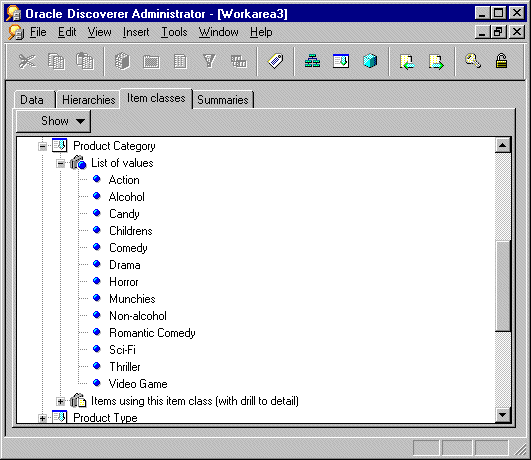This screenshot has height=460, width=531.
Task: Minimize the Workarea3 document window
Action: (482, 32)
